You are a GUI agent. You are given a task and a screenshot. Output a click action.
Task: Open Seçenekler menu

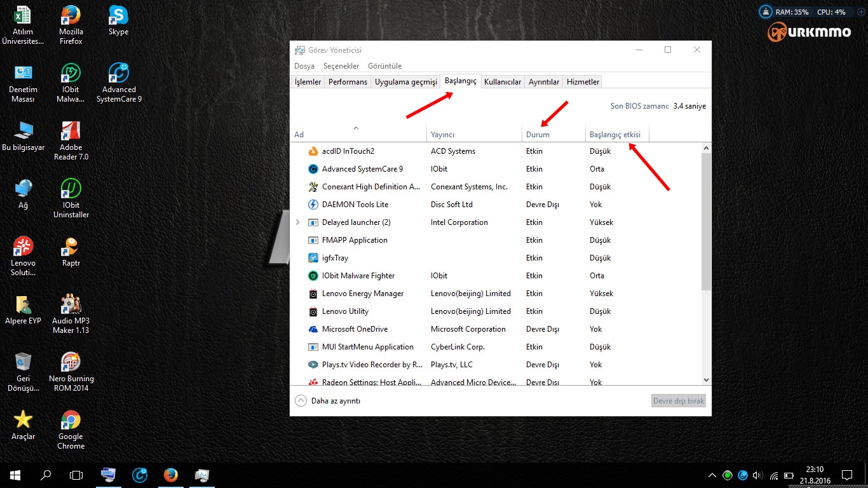341,66
